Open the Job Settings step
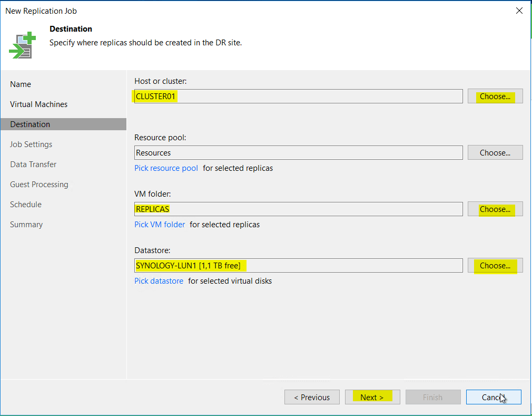The height and width of the screenshot is (416, 532). point(31,144)
